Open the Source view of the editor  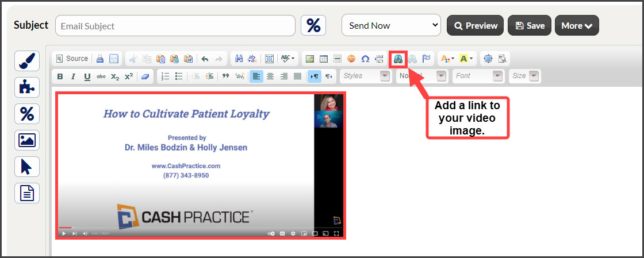72,59
